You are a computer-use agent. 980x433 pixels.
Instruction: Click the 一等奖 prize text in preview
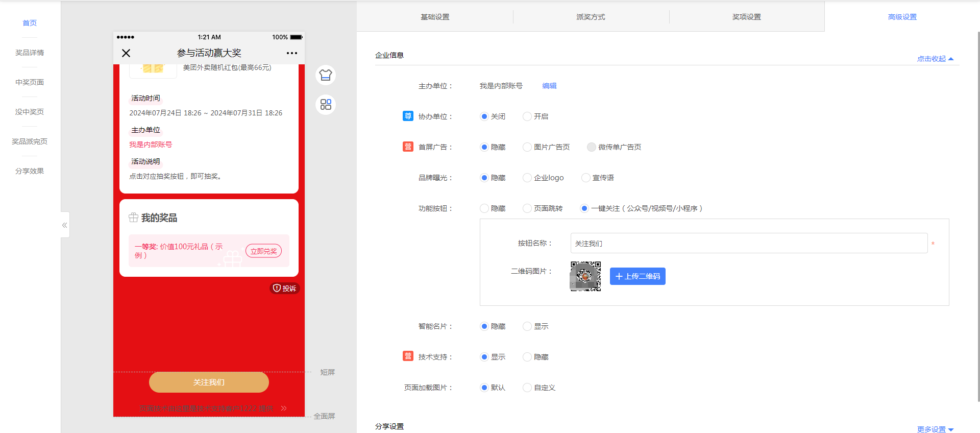click(179, 251)
